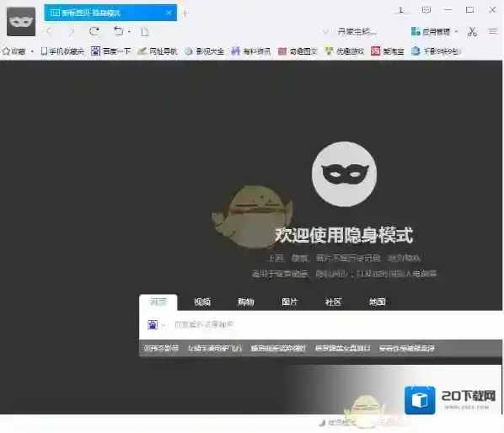Click the blank page icon in toolbar
Image resolution: width=504 pixels, height=433 pixels.
pos(145,31)
